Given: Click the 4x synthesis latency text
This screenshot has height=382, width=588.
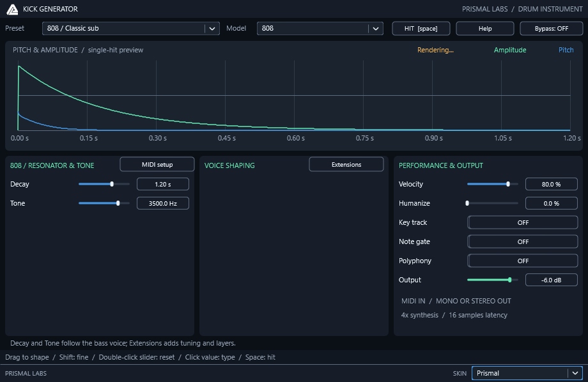Looking at the screenshot, I should 454,316.
